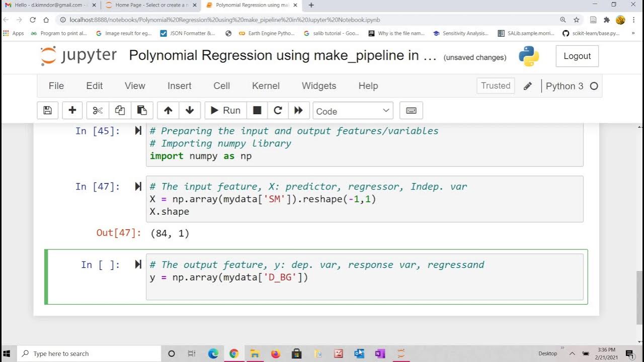The image size is (644, 362).
Task: Run the active D_BG cell via side icon
Action: pyautogui.click(x=138, y=264)
